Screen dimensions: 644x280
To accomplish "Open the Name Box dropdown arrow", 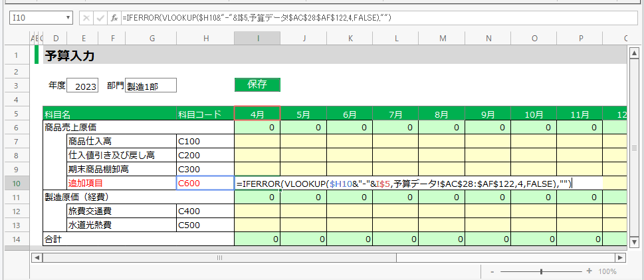I will tap(67, 18).
